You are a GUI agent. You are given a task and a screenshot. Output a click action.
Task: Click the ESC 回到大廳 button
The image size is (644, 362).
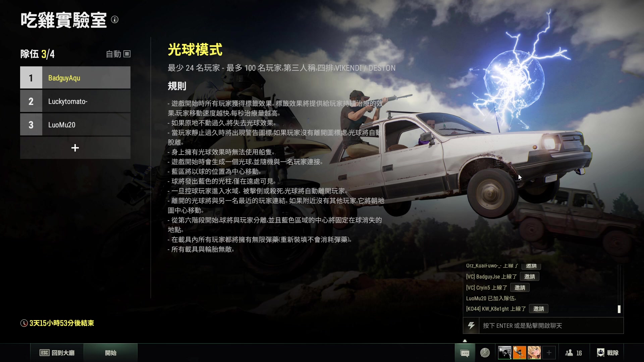(57, 353)
